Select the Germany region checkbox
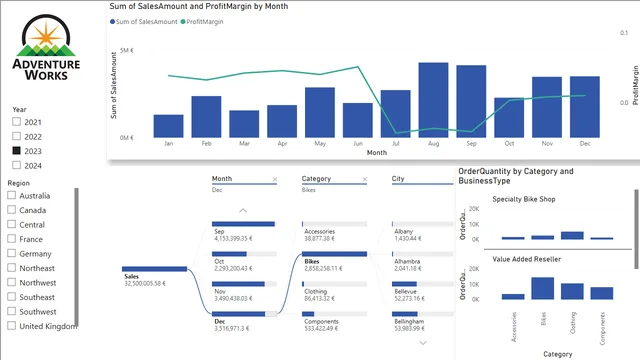The height and width of the screenshot is (360, 640). 11,253
